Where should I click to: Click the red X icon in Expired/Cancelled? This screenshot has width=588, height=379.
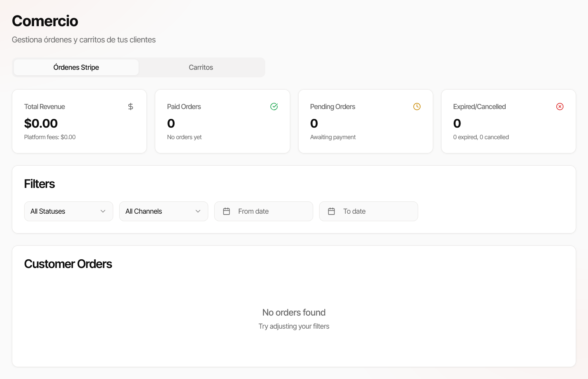(x=560, y=107)
